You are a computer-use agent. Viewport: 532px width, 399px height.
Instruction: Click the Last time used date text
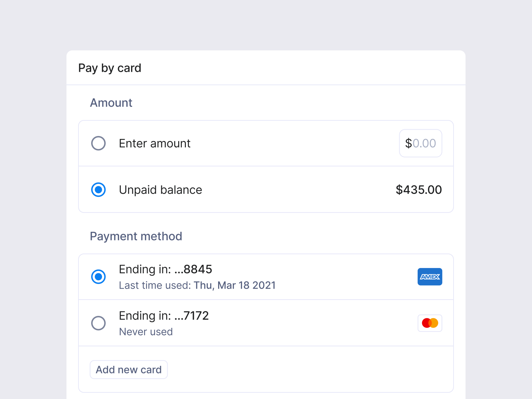[x=197, y=285]
